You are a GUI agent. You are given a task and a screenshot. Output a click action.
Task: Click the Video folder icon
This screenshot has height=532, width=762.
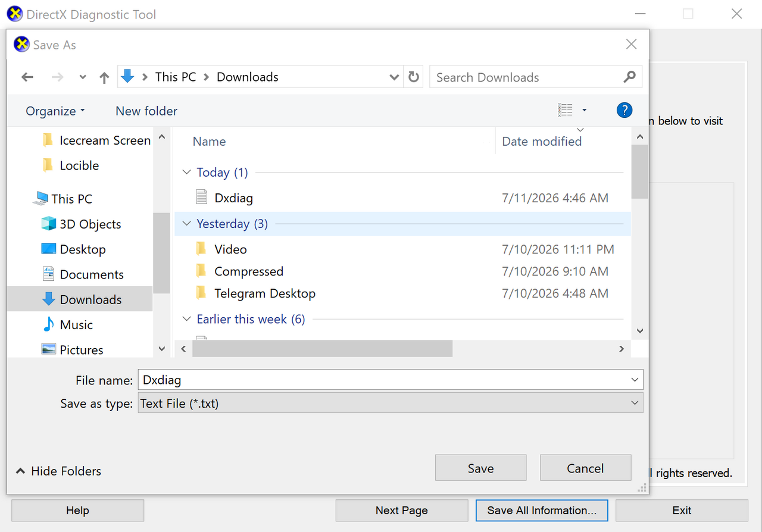tap(201, 249)
